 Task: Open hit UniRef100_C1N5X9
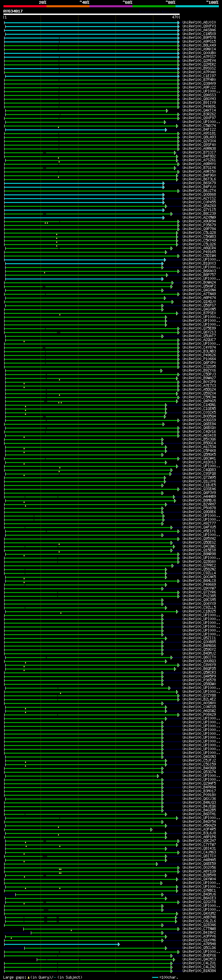[x=199, y=34]
